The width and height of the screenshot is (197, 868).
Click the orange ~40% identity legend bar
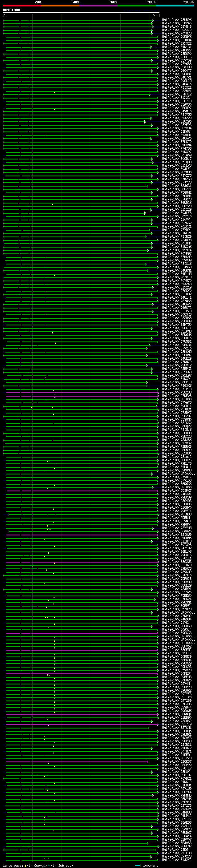click(x=60, y=6)
